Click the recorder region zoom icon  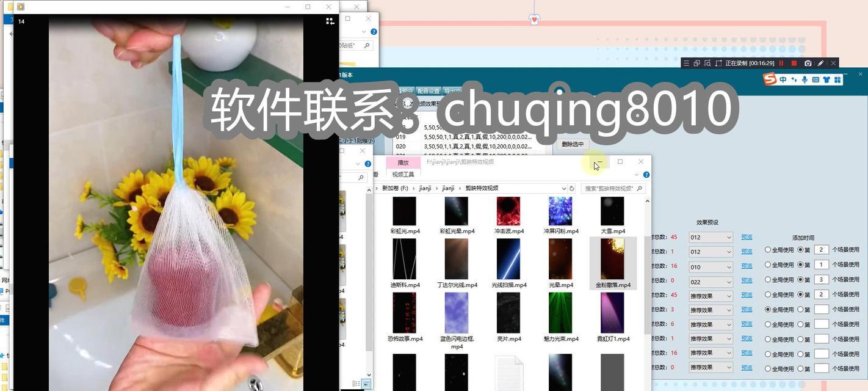[707, 63]
